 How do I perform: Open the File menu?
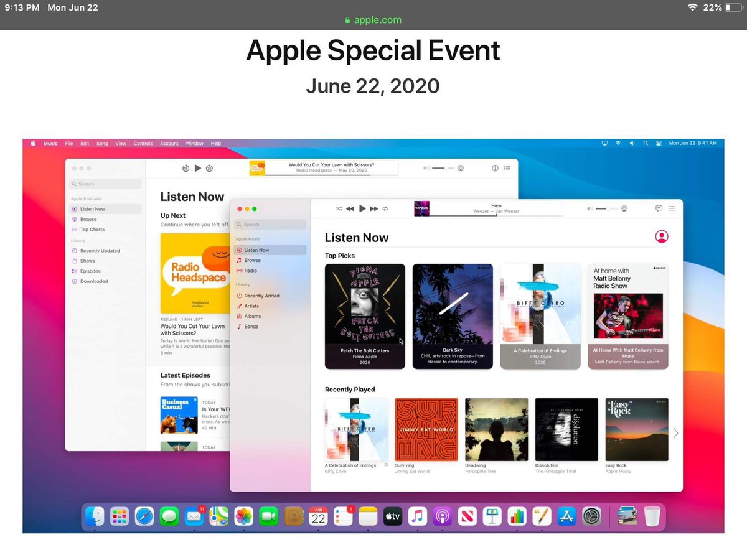[69, 144]
